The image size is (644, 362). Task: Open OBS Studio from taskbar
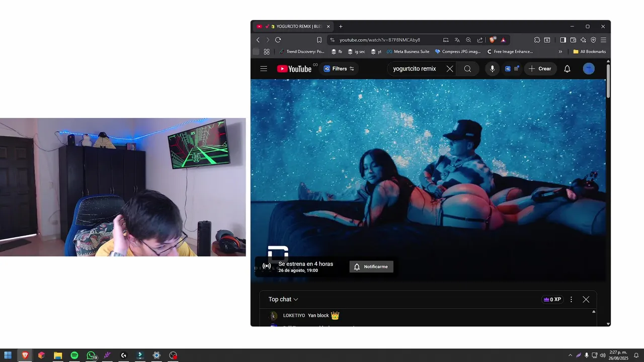coord(173,355)
